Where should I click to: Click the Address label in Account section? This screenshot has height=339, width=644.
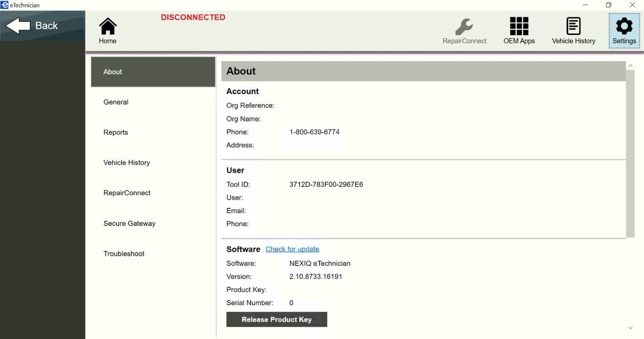(x=240, y=145)
